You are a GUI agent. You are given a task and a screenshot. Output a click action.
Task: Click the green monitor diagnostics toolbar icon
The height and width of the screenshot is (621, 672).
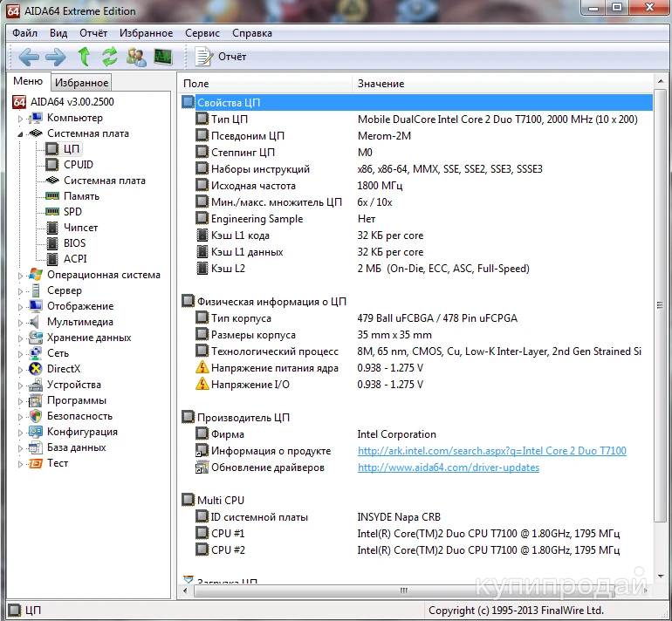(x=163, y=58)
